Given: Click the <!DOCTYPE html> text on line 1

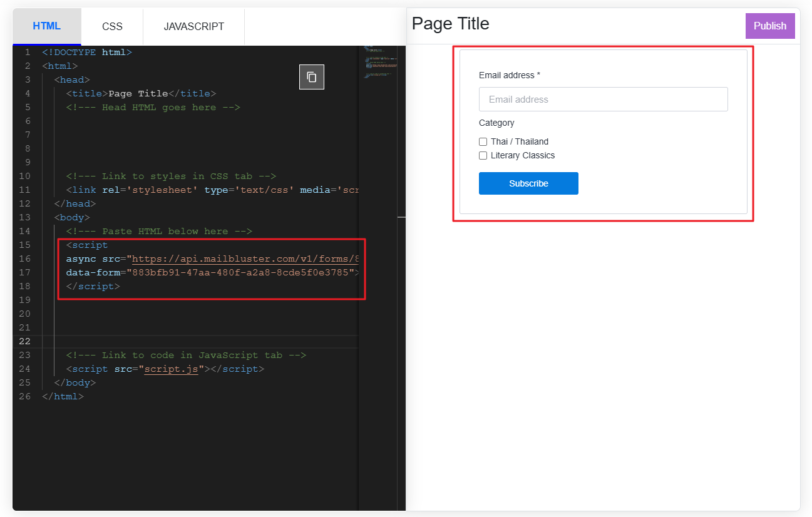Looking at the screenshot, I should point(87,52).
